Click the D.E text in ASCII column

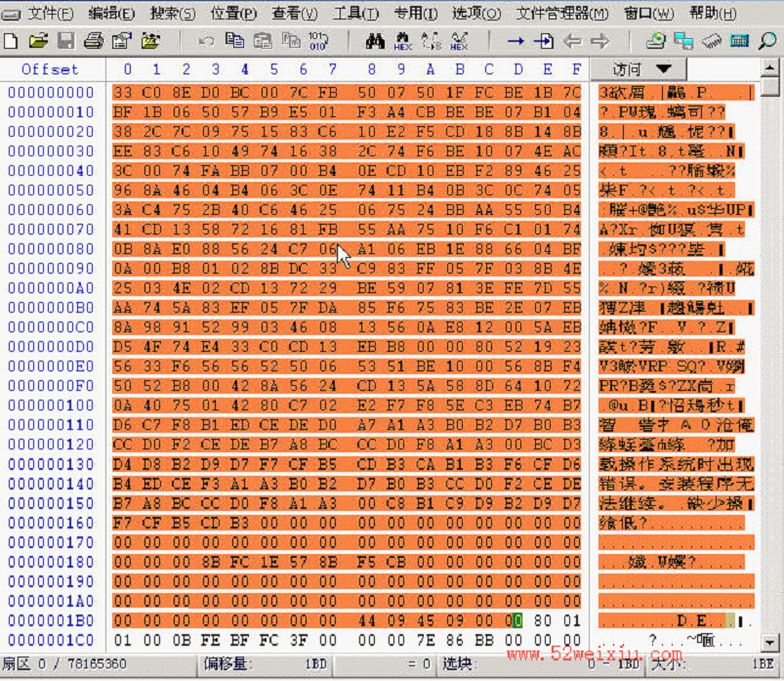[692, 621]
